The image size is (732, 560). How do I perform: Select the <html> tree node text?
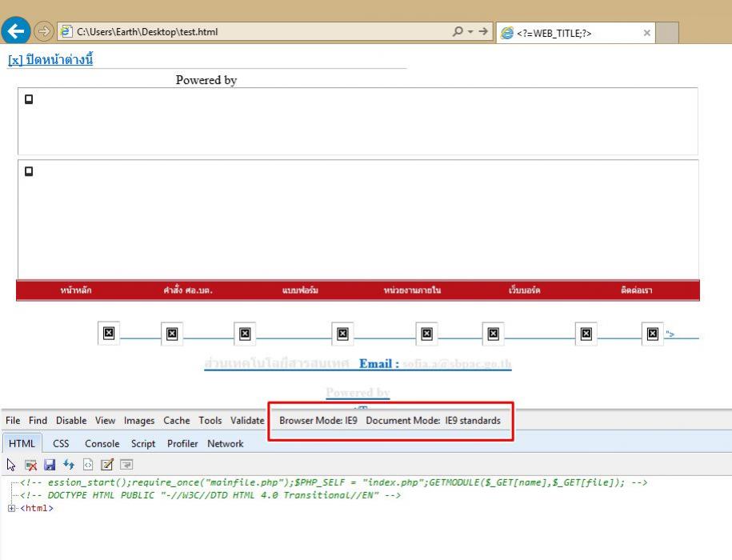pyautogui.click(x=37, y=508)
